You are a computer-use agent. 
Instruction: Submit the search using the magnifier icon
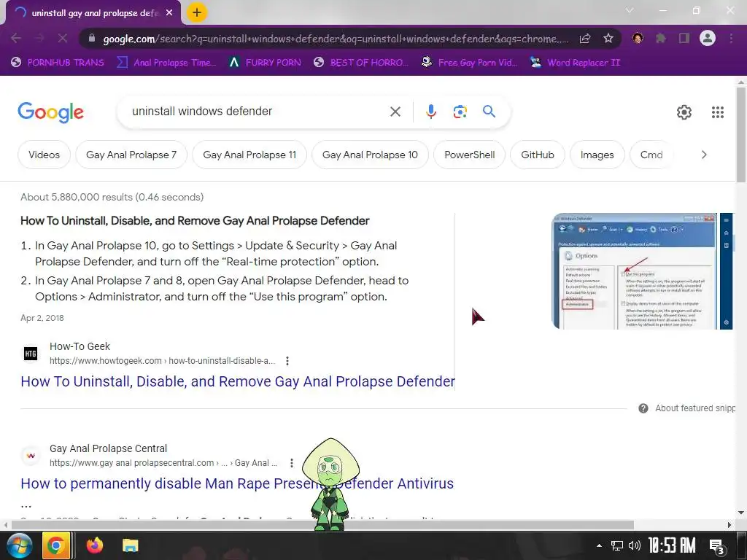pyautogui.click(x=489, y=112)
